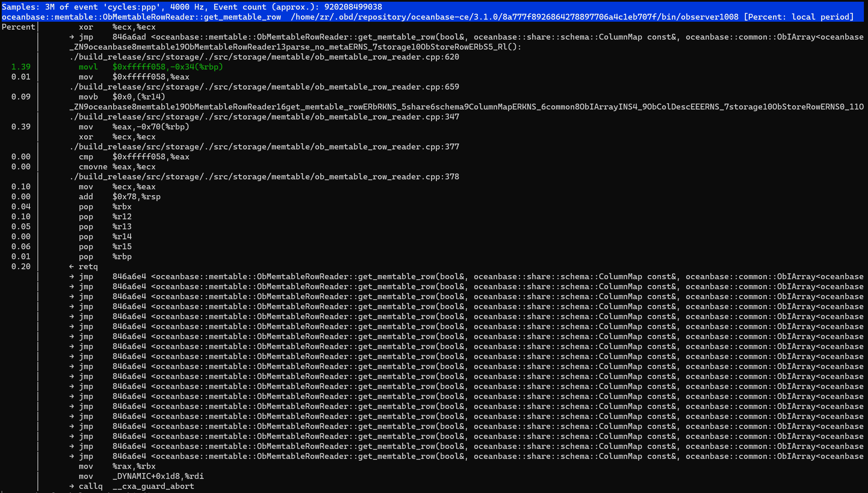Click the 1.39 percent value
Image resolution: width=868 pixels, height=493 pixels.
pos(21,67)
